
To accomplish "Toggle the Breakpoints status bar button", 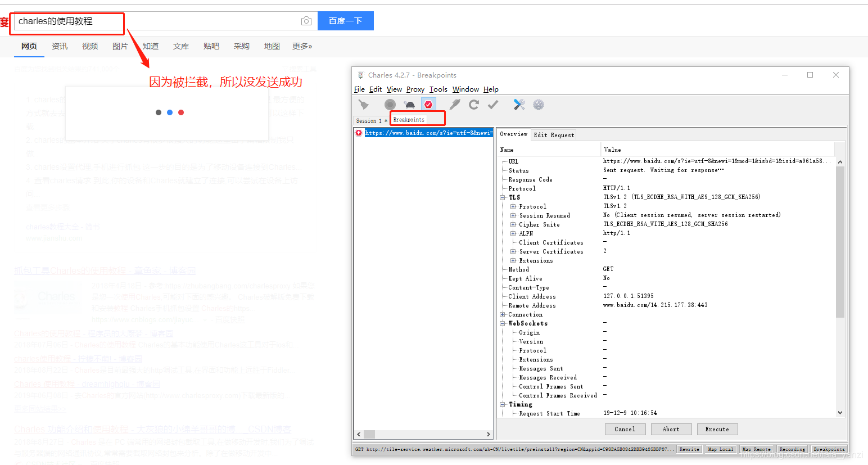I will pyautogui.click(x=829, y=449).
